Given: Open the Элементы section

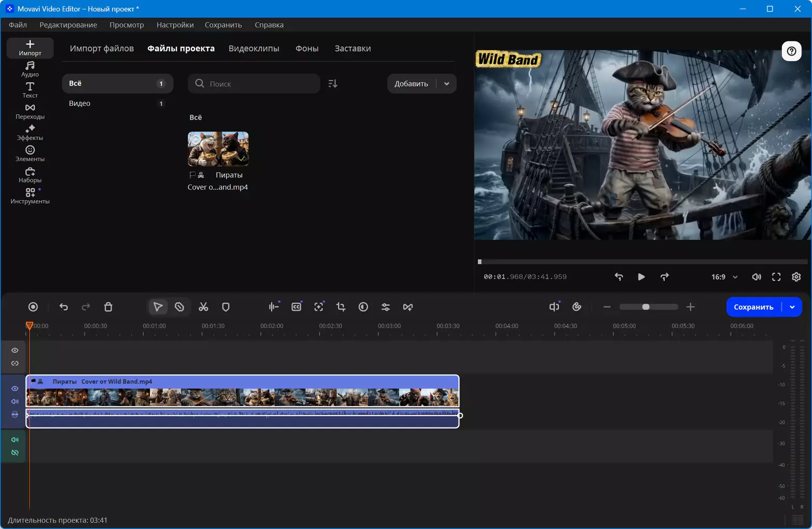Looking at the screenshot, I should (30, 154).
